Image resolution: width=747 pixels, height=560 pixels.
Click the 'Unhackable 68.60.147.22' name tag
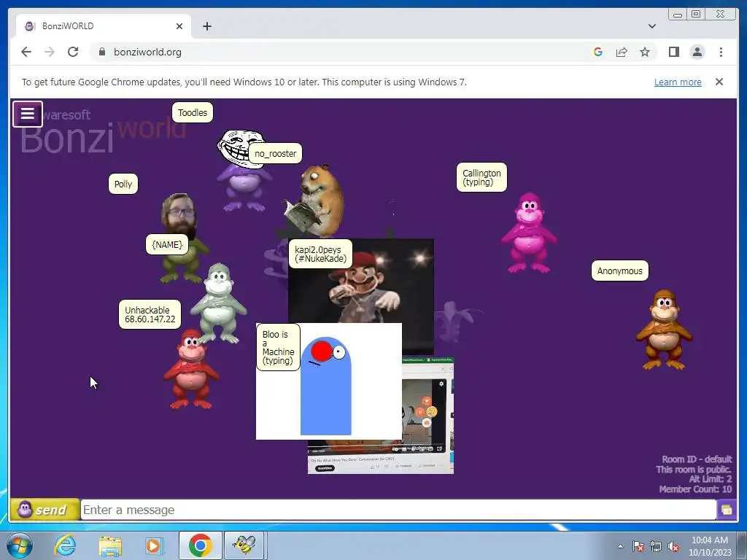pyautogui.click(x=150, y=315)
